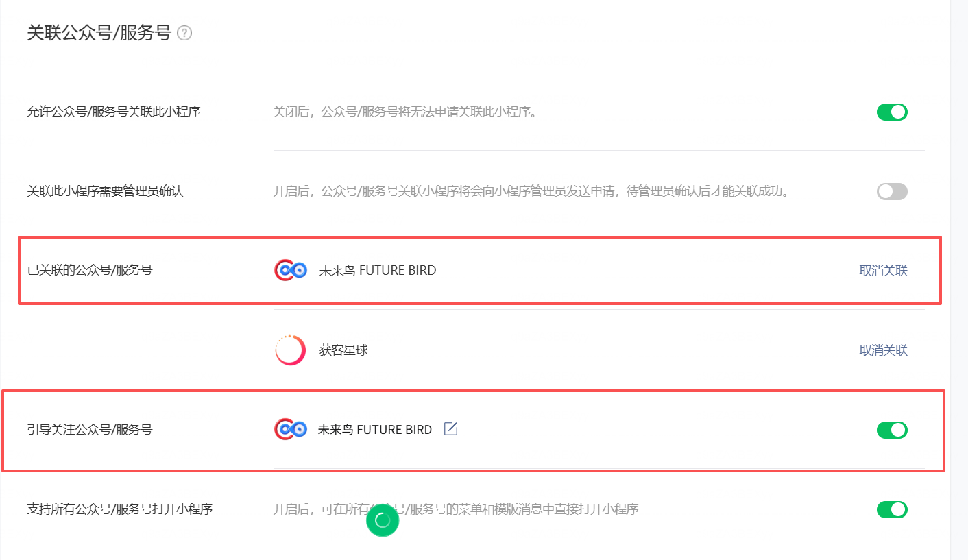
Task: Click the 关联此小程序需要管理员确认 label
Action: coord(106,191)
